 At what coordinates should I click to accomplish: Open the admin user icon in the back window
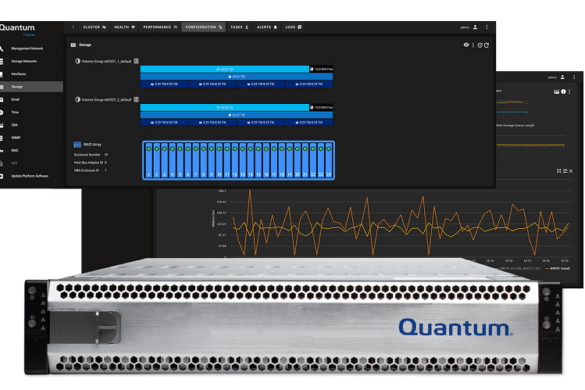(x=563, y=77)
